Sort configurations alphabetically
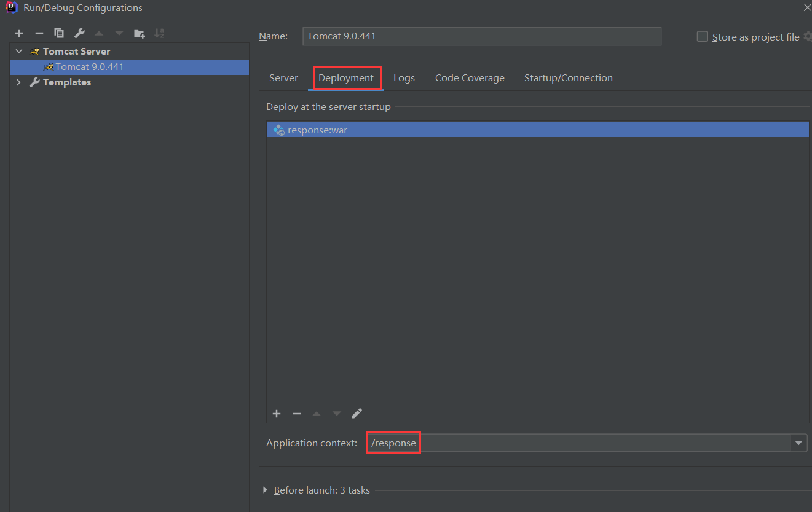 [x=159, y=33]
